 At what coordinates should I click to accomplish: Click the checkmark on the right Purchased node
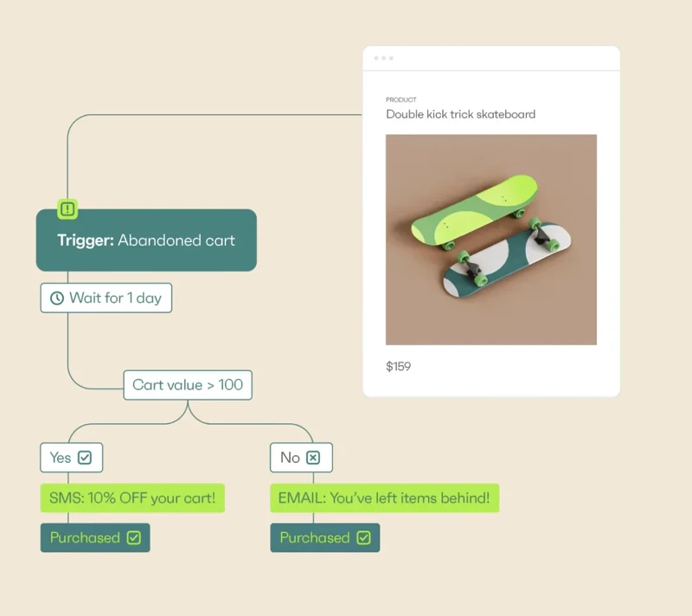[x=362, y=537]
